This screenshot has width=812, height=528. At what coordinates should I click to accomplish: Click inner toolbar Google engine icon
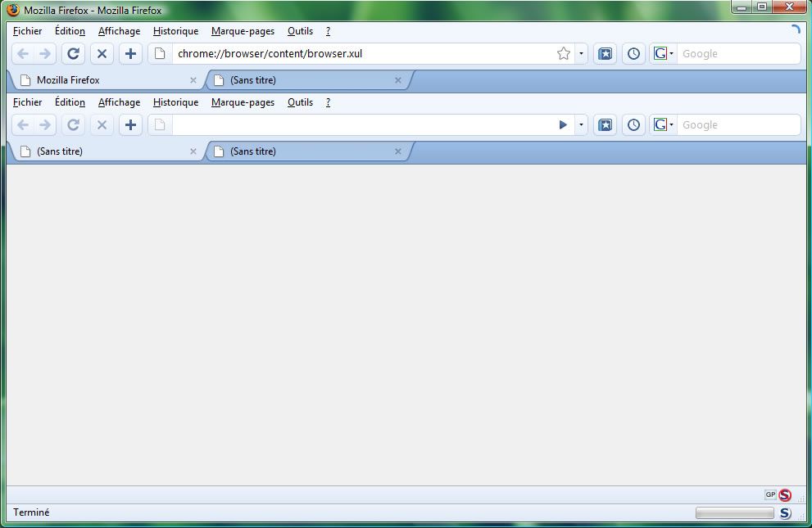tap(660, 125)
